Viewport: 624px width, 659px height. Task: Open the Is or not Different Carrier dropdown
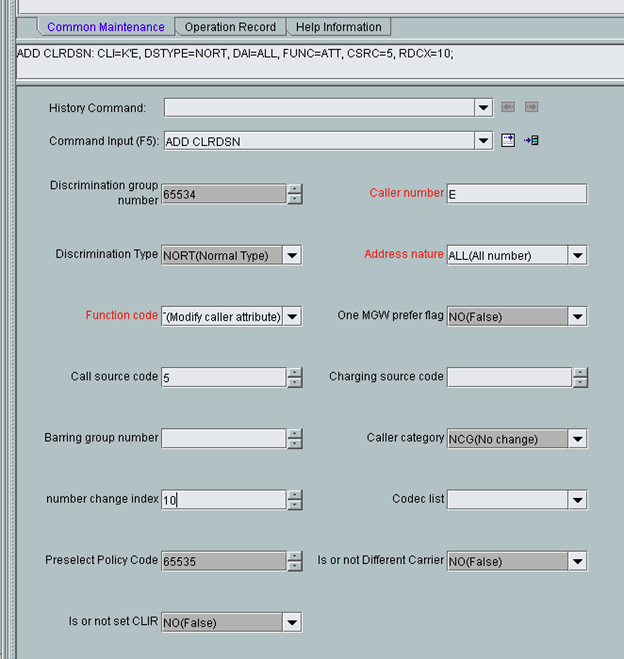pyautogui.click(x=577, y=561)
